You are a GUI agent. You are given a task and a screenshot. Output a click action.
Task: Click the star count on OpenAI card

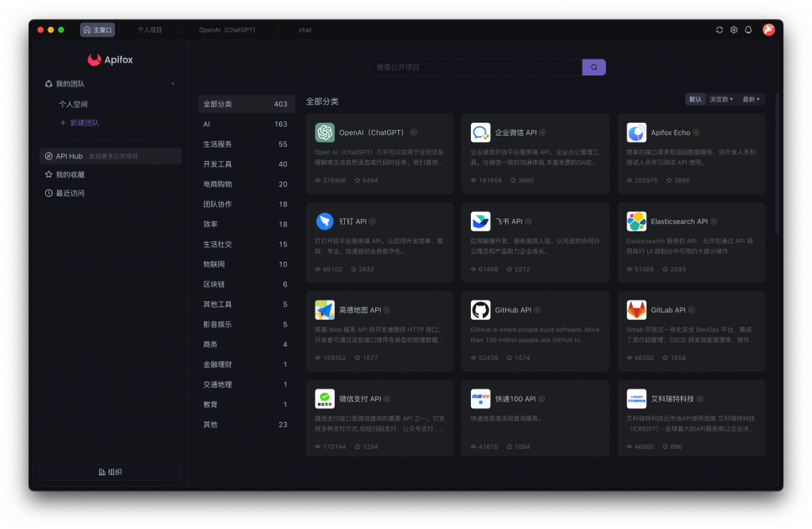point(366,180)
